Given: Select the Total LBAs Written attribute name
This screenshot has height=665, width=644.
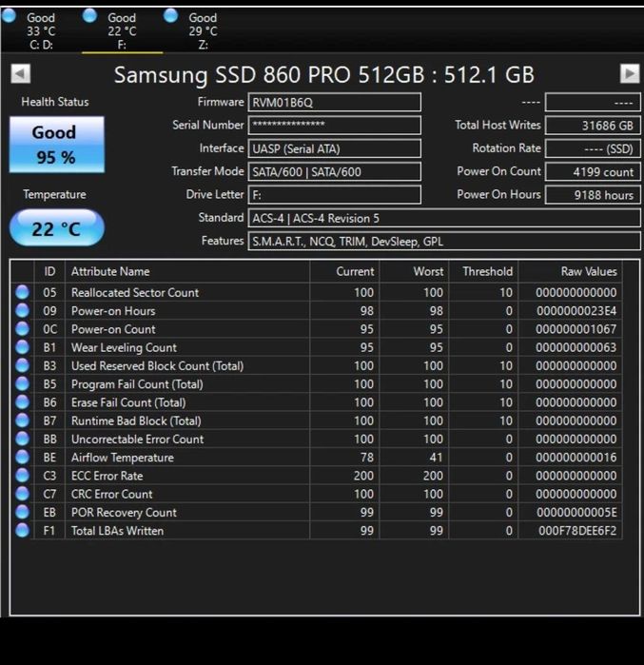Looking at the screenshot, I should [x=117, y=531].
